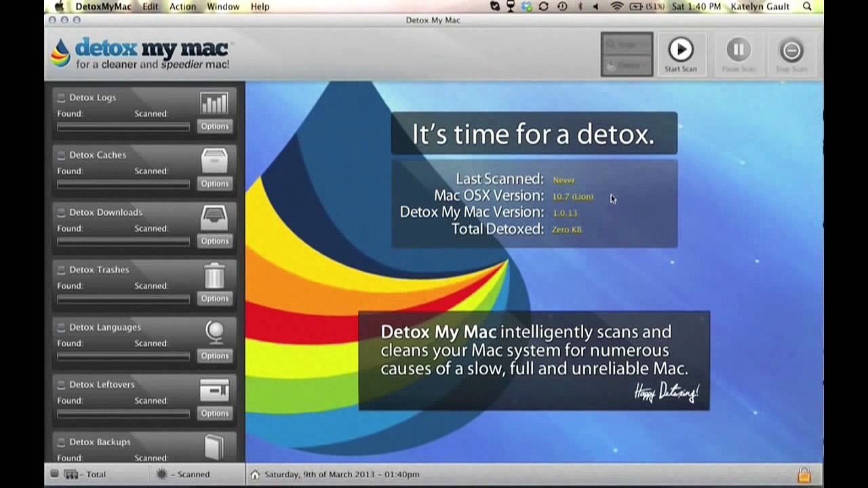
Task: Click the Detox Languages progress bar
Action: [x=123, y=357]
